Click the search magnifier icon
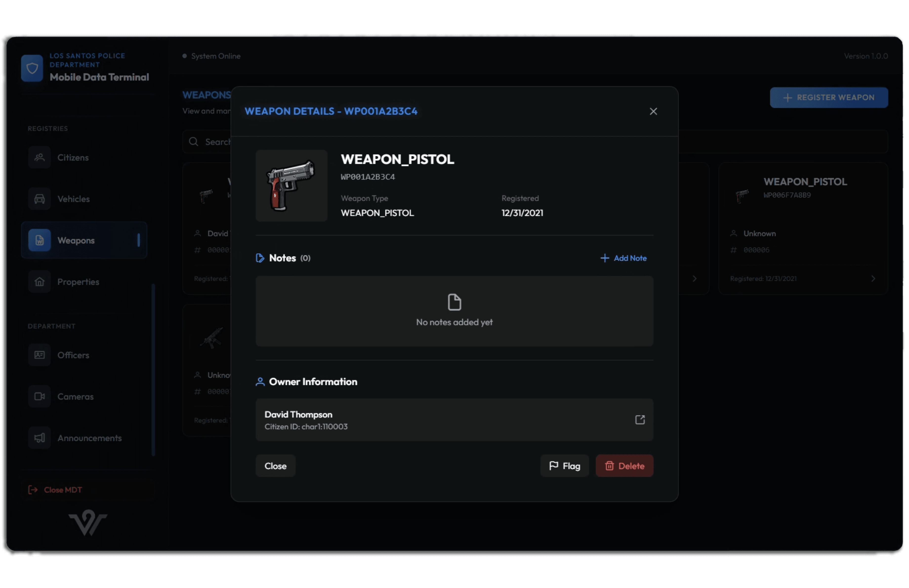 (194, 141)
